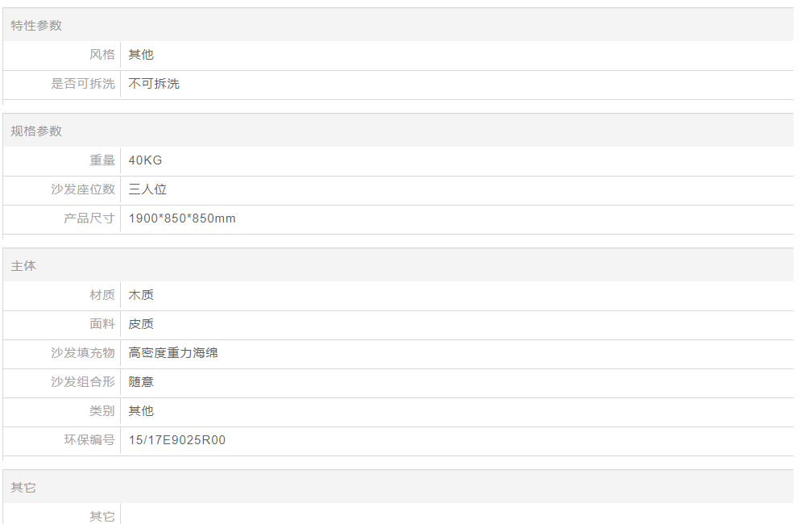Click the 沙发填充物 label

pyautogui.click(x=83, y=353)
